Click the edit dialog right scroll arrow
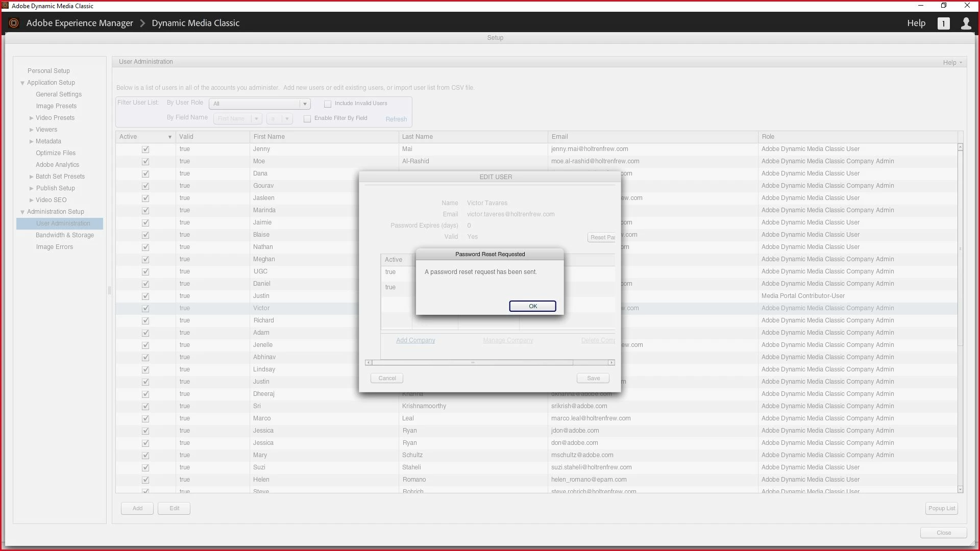The height and width of the screenshot is (551, 980). tap(611, 363)
